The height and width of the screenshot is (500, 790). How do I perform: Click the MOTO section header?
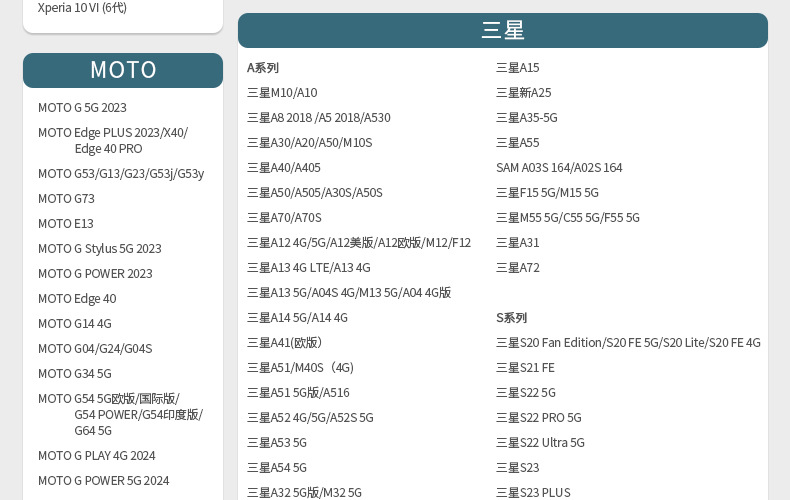(123, 70)
